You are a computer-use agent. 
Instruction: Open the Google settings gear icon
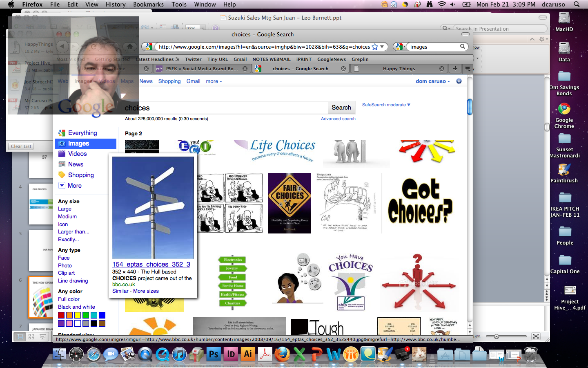click(x=459, y=81)
